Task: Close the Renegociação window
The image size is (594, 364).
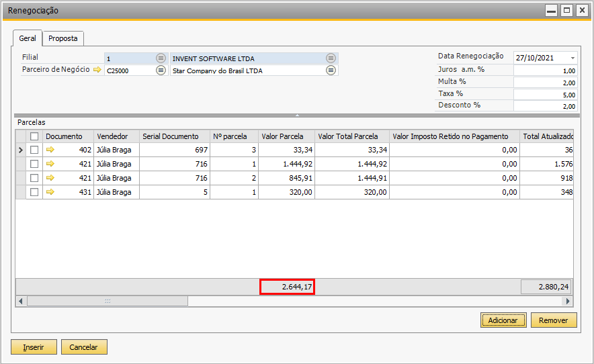Action: coord(582,11)
